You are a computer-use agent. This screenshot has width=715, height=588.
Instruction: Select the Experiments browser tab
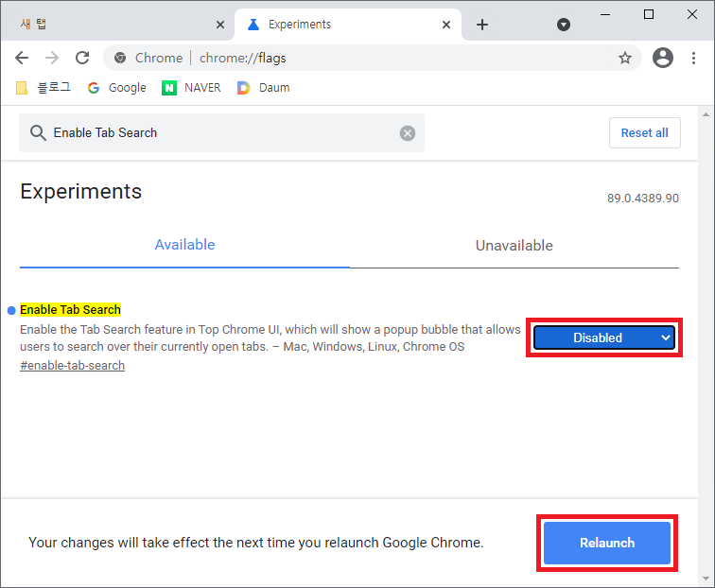coord(347,25)
